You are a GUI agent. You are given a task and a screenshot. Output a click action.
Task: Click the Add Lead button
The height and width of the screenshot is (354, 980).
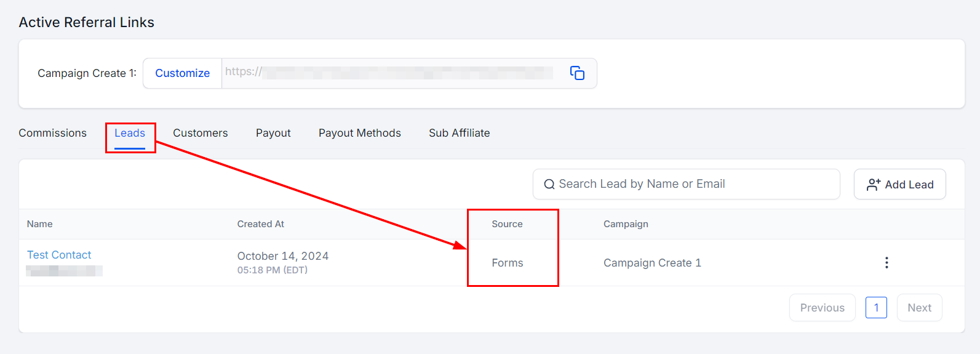(x=899, y=185)
